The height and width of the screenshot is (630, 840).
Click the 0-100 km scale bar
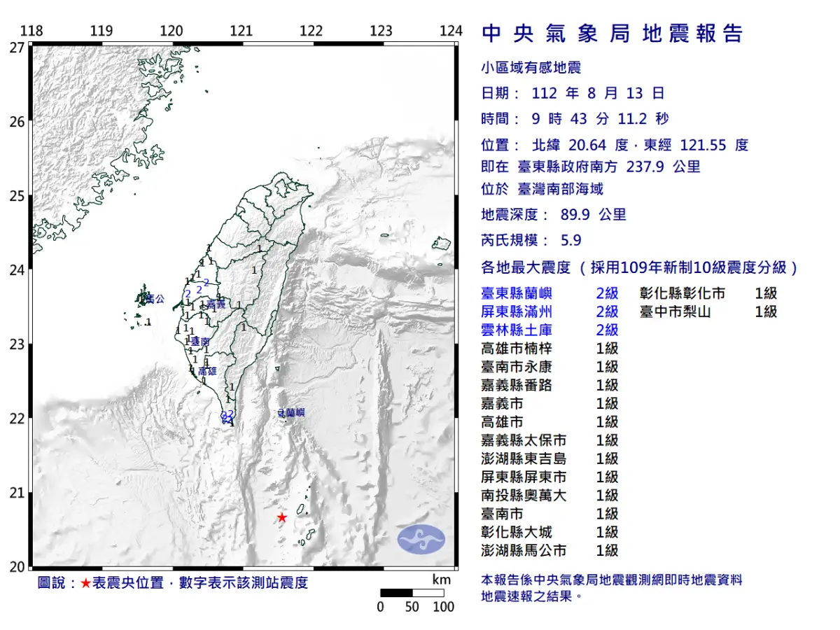tap(412, 591)
